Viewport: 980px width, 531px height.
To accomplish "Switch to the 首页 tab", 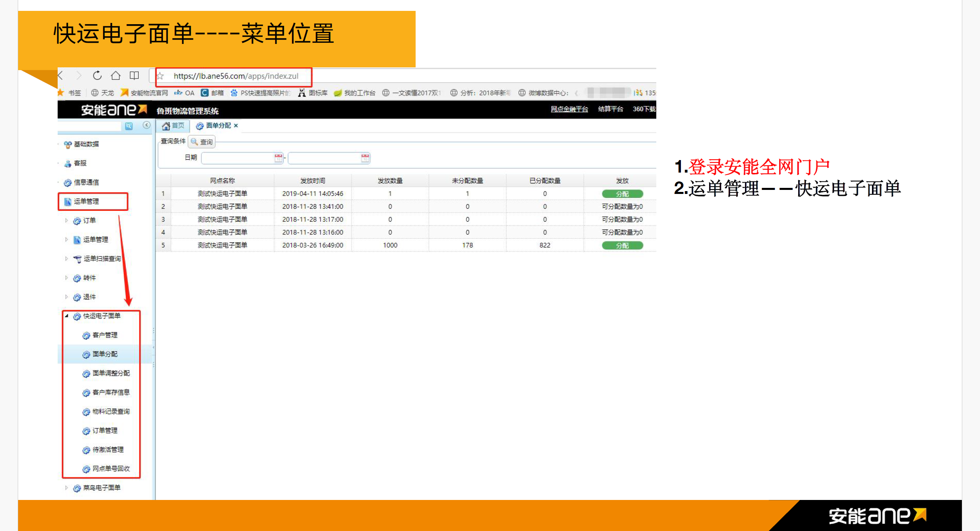I will (x=173, y=126).
